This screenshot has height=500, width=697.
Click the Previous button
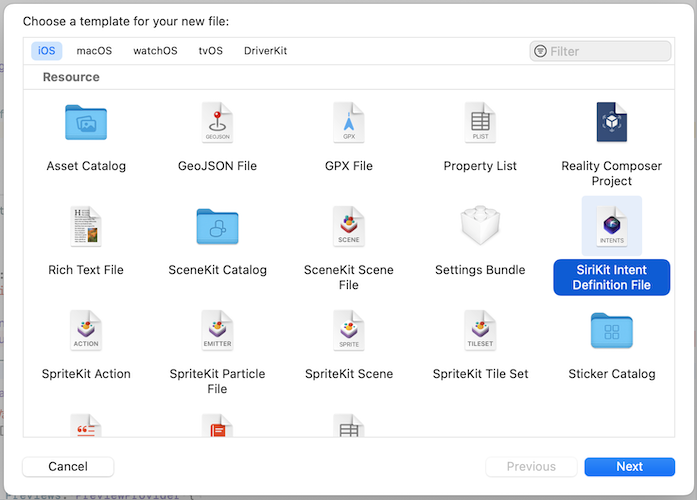[x=531, y=466]
